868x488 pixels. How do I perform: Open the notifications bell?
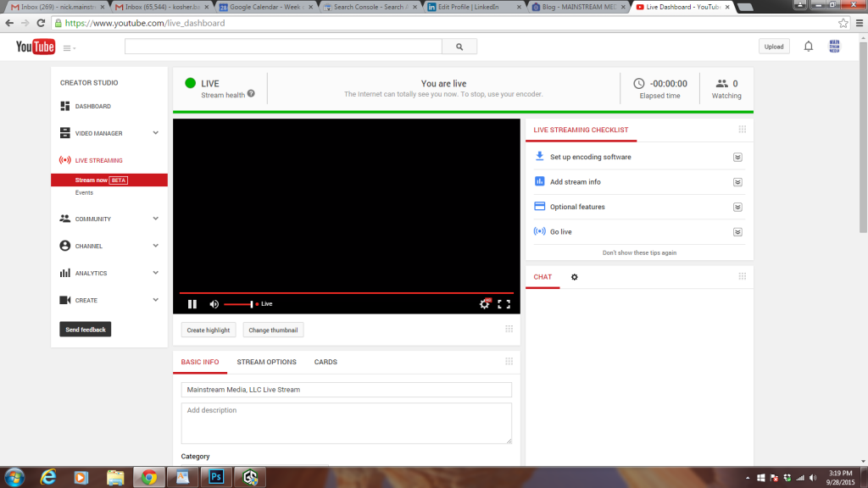[x=809, y=46]
